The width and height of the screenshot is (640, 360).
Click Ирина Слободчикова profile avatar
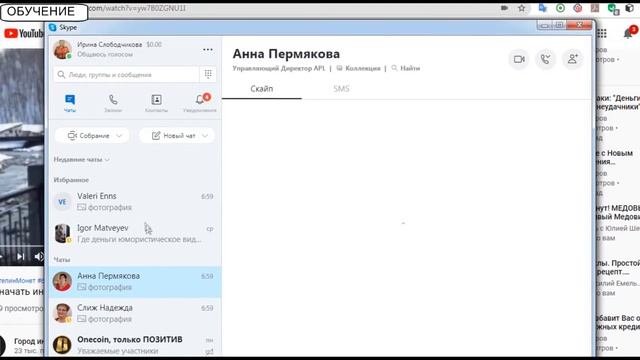click(x=62, y=49)
